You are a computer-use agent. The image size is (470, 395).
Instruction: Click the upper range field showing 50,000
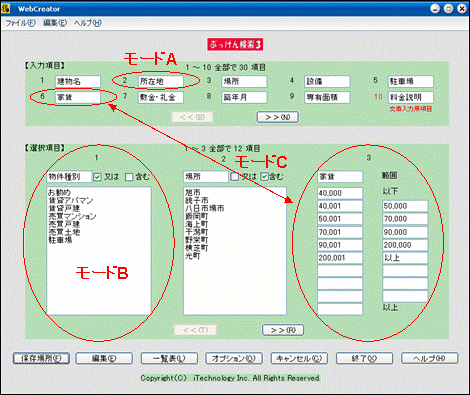point(405,206)
